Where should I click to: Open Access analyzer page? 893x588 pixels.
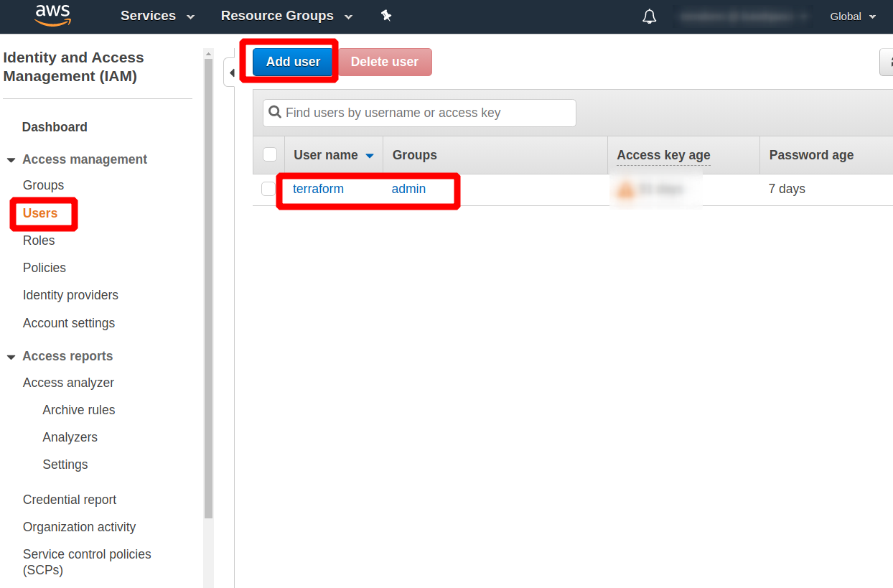click(68, 383)
